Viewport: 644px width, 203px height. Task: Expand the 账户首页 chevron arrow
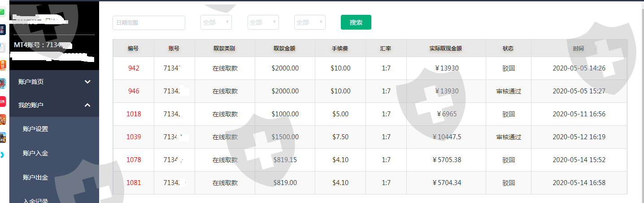click(87, 82)
